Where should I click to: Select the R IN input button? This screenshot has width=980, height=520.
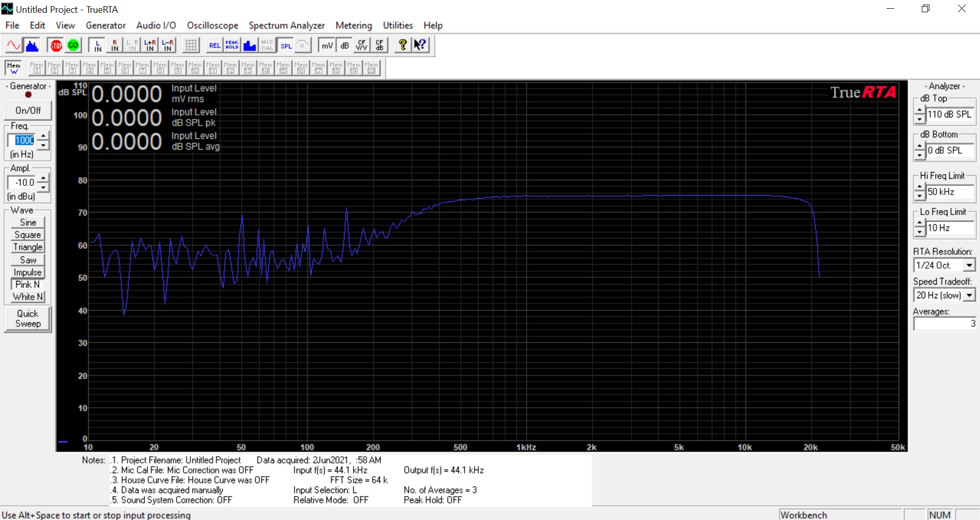114,45
